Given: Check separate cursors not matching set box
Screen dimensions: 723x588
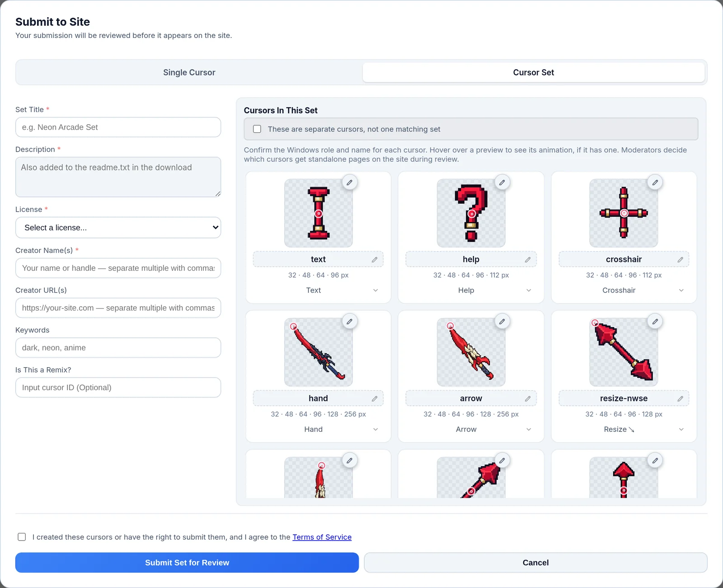Looking at the screenshot, I should coord(257,129).
